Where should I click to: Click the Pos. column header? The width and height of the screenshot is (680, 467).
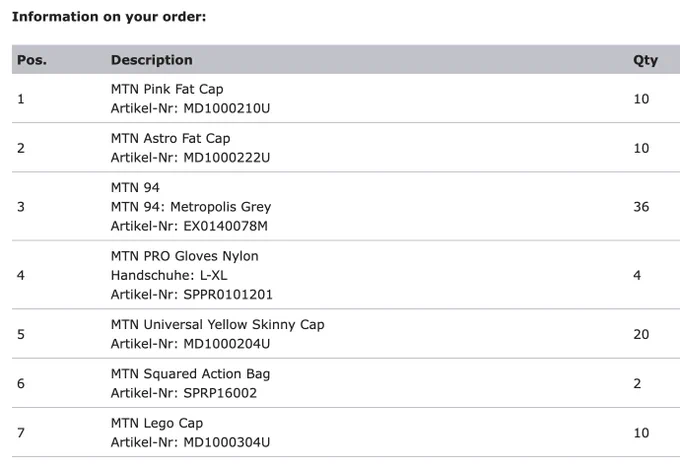[32, 60]
